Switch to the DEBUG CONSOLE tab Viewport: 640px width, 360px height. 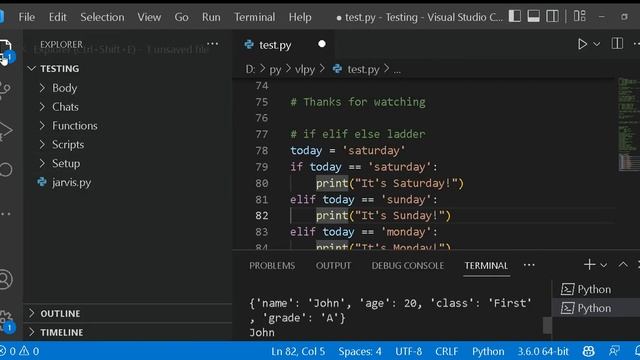(x=408, y=265)
